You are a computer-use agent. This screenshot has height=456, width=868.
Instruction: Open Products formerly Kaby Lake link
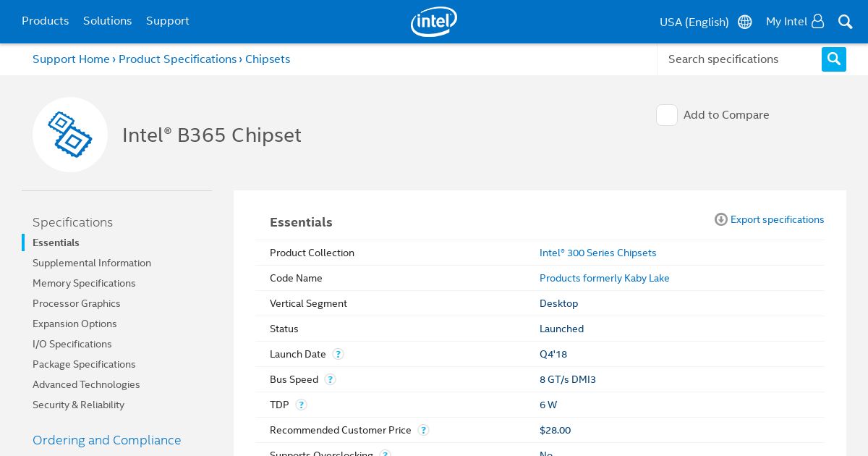pyautogui.click(x=605, y=278)
